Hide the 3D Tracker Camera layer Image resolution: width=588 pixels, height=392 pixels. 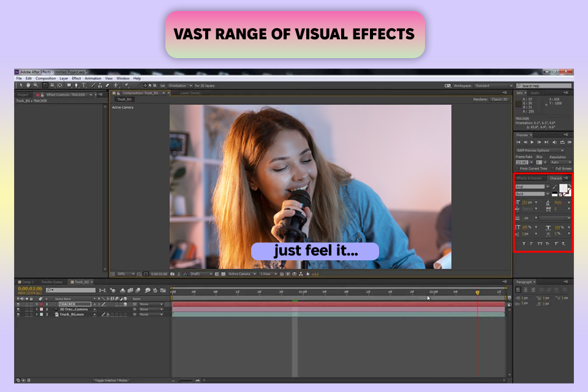(18, 309)
